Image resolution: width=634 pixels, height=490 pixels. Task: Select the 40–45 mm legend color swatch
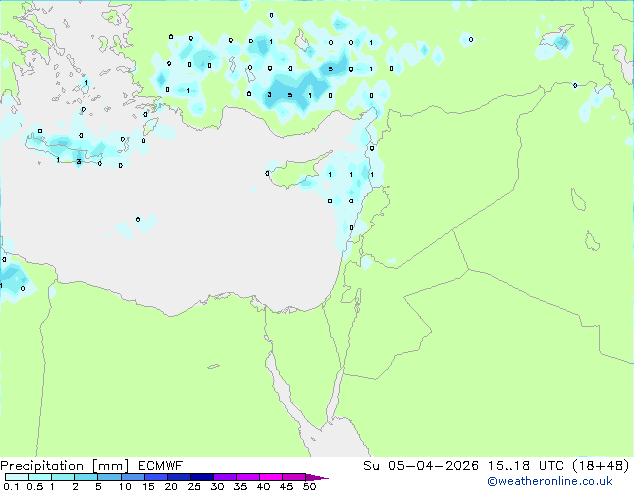[271, 477]
